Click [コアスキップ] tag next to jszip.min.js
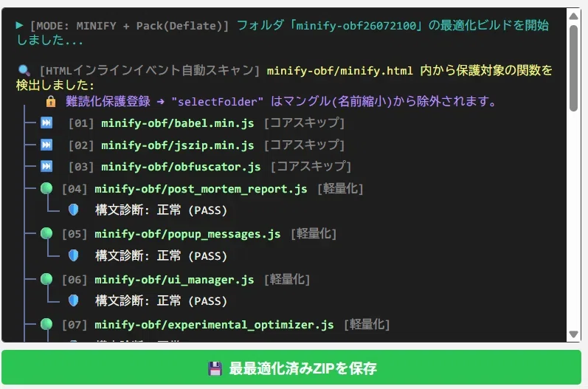Screen dimensions: 588x389 tap(304, 145)
